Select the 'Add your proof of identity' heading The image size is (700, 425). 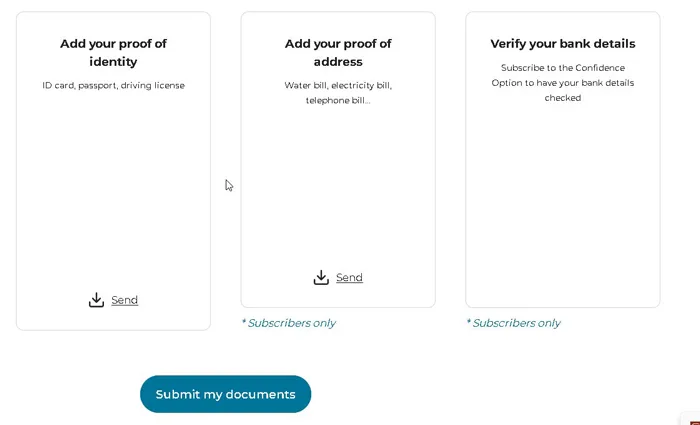click(x=113, y=53)
